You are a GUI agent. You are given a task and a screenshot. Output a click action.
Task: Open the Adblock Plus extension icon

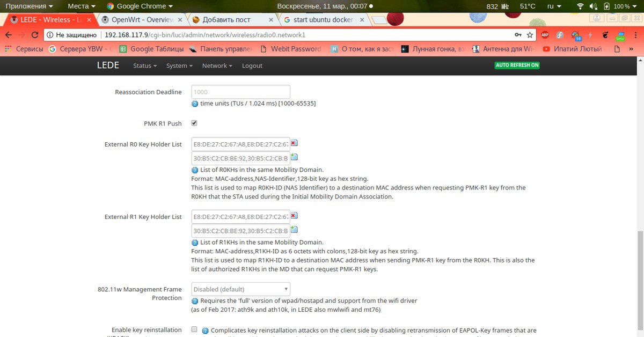tap(545, 35)
